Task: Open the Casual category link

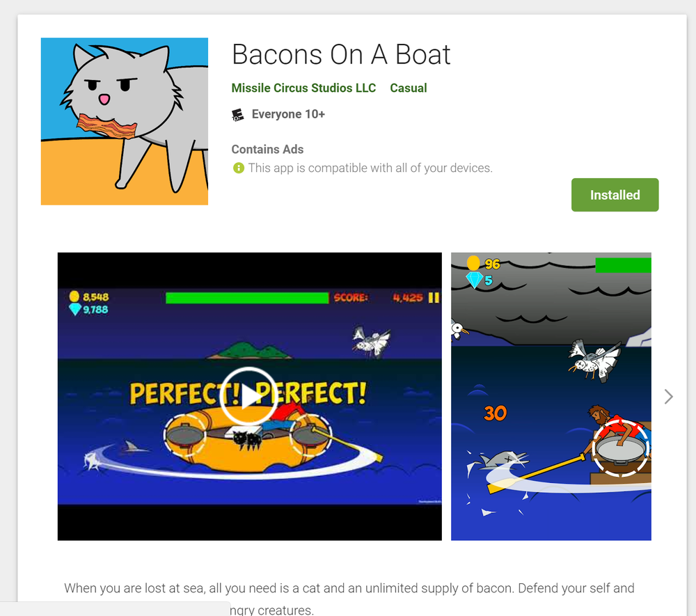Action: point(409,88)
